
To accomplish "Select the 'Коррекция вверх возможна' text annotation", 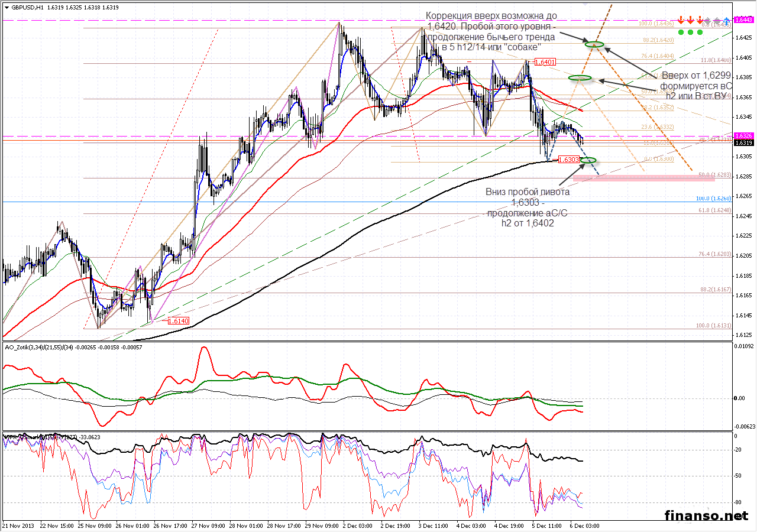I will [491, 31].
